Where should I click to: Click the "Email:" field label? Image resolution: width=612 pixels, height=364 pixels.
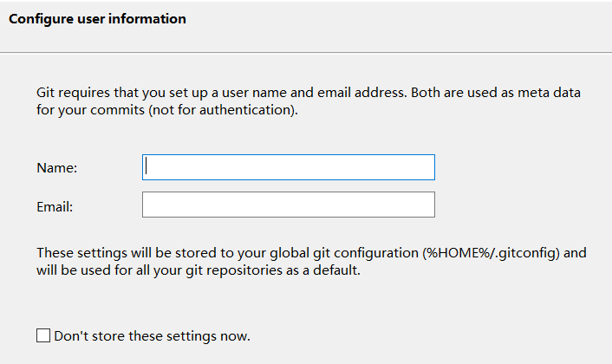click(x=55, y=206)
